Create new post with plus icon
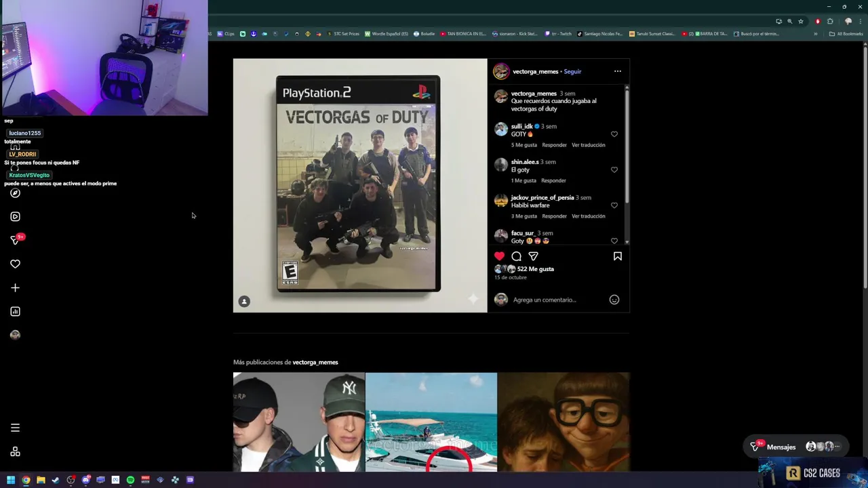Screen dimensions: 868x488 pos(15,287)
